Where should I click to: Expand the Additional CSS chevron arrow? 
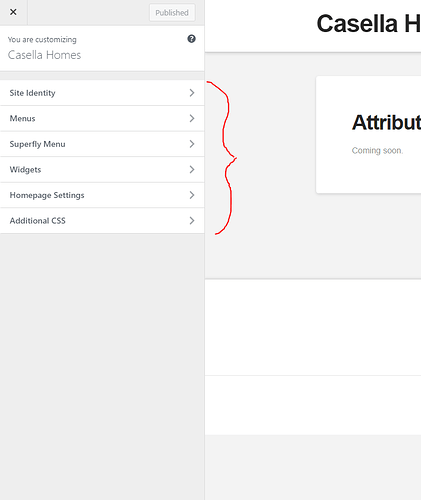click(x=192, y=221)
